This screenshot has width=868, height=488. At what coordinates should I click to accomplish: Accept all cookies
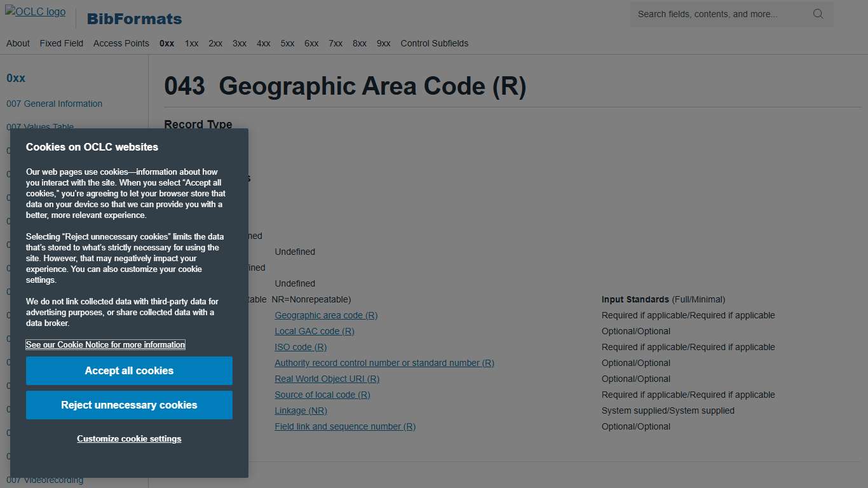(x=129, y=370)
